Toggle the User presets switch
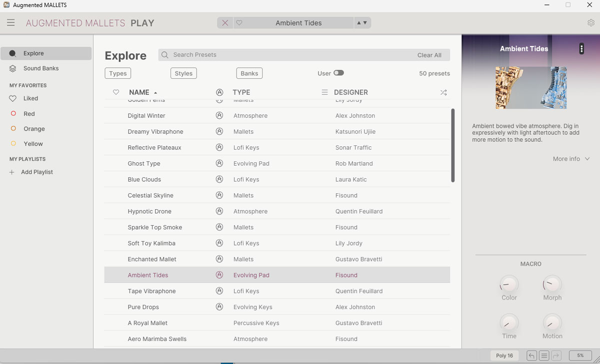 coord(338,73)
